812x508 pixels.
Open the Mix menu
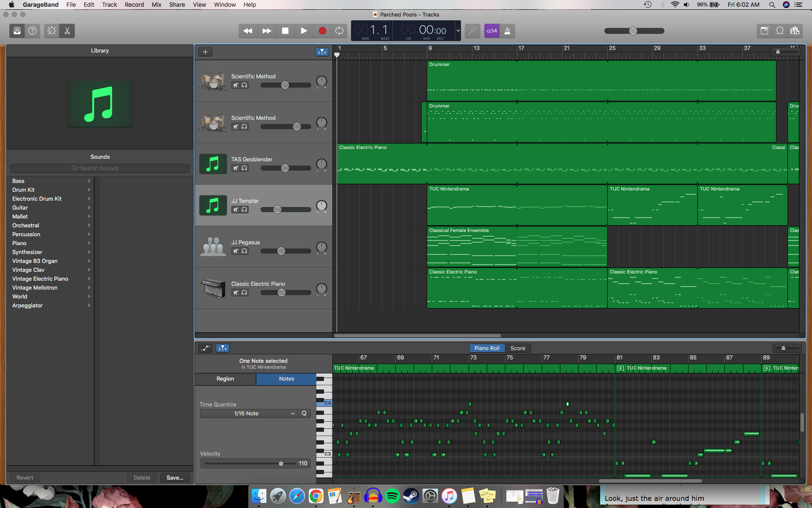point(156,5)
